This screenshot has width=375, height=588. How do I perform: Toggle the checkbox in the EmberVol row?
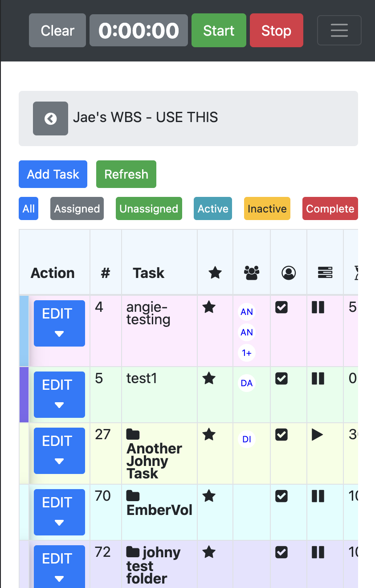pos(281,496)
